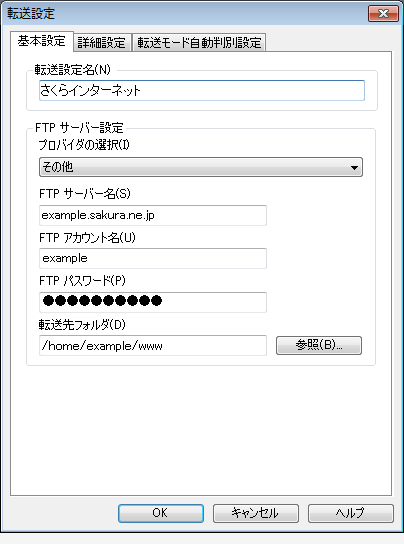
Task: Open the 転送モード自動判別設定 tab
Action: click(x=199, y=43)
